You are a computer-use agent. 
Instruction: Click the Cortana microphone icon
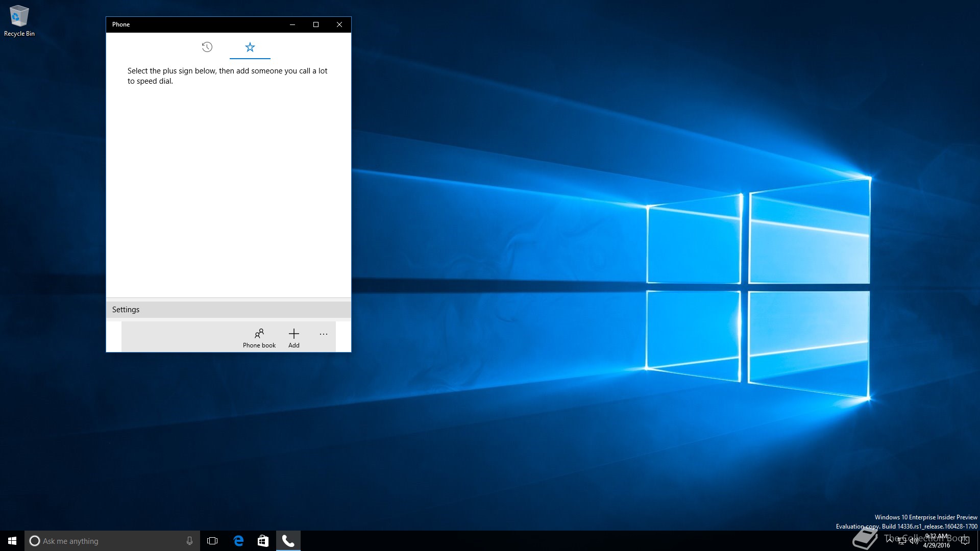pyautogui.click(x=189, y=541)
